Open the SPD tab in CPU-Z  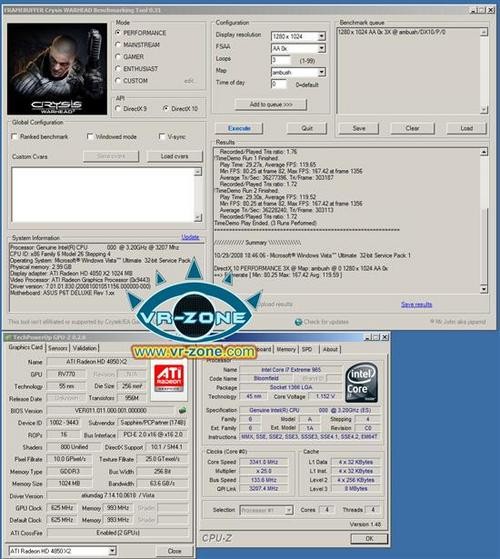click(x=307, y=349)
